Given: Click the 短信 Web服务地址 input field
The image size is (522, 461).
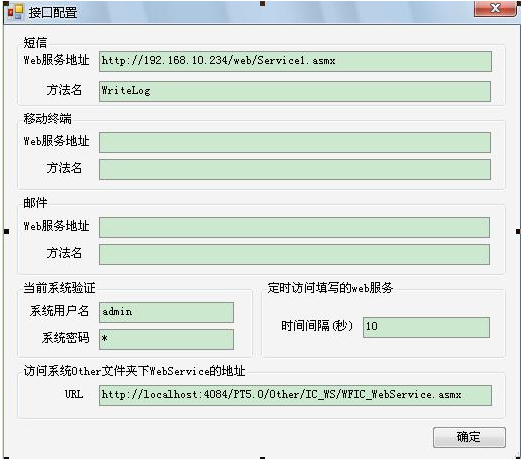Looking at the screenshot, I should [x=295, y=61].
